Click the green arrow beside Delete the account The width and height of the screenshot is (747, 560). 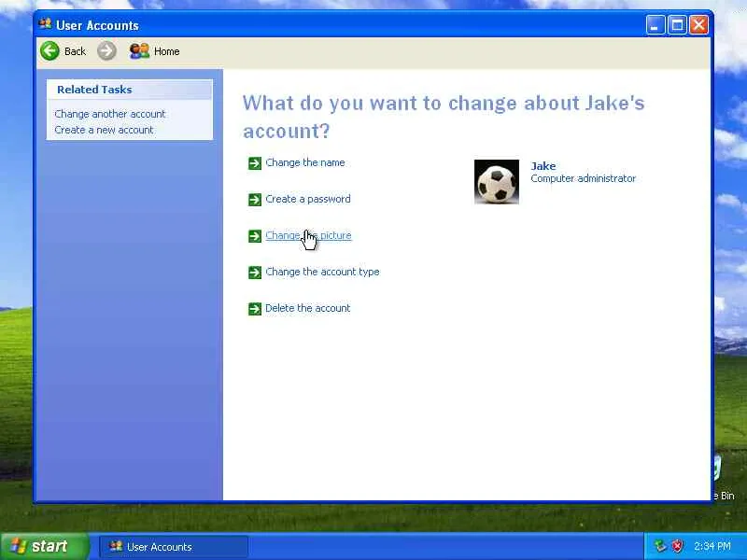[x=255, y=309]
